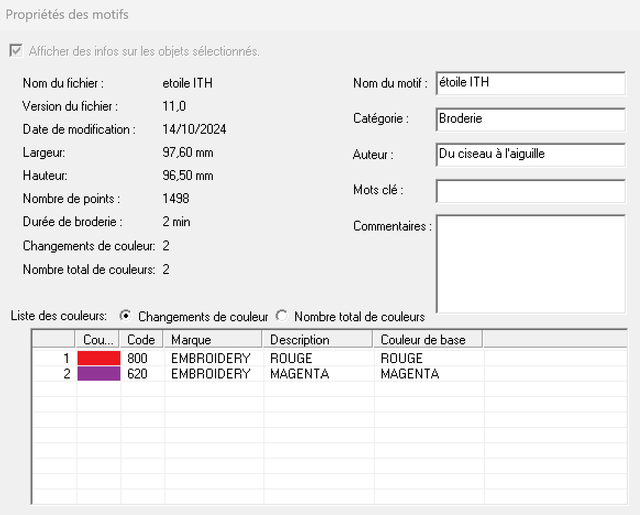The width and height of the screenshot is (640, 515).
Task: Click row number 2 in color list
Action: [67, 374]
